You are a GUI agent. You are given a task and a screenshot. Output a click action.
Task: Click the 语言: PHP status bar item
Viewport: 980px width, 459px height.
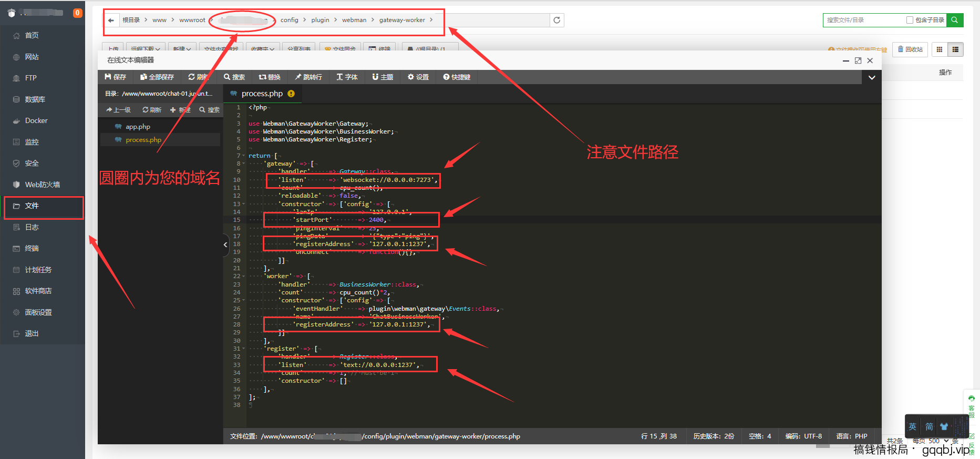(x=851, y=436)
